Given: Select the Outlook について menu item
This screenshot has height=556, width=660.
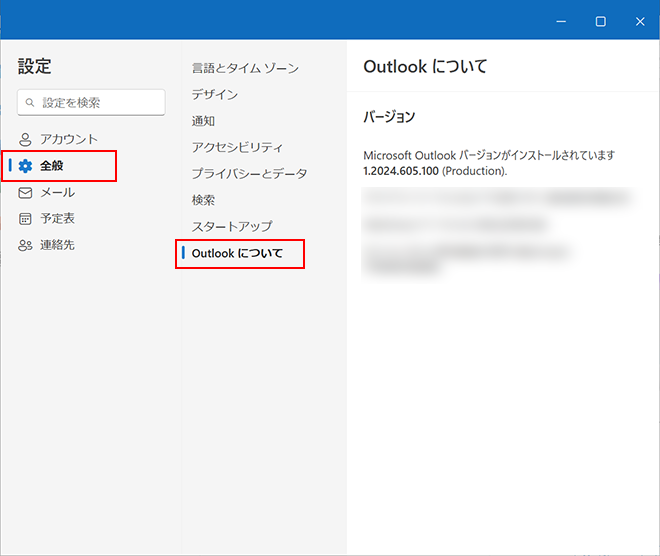Looking at the screenshot, I should (237, 254).
